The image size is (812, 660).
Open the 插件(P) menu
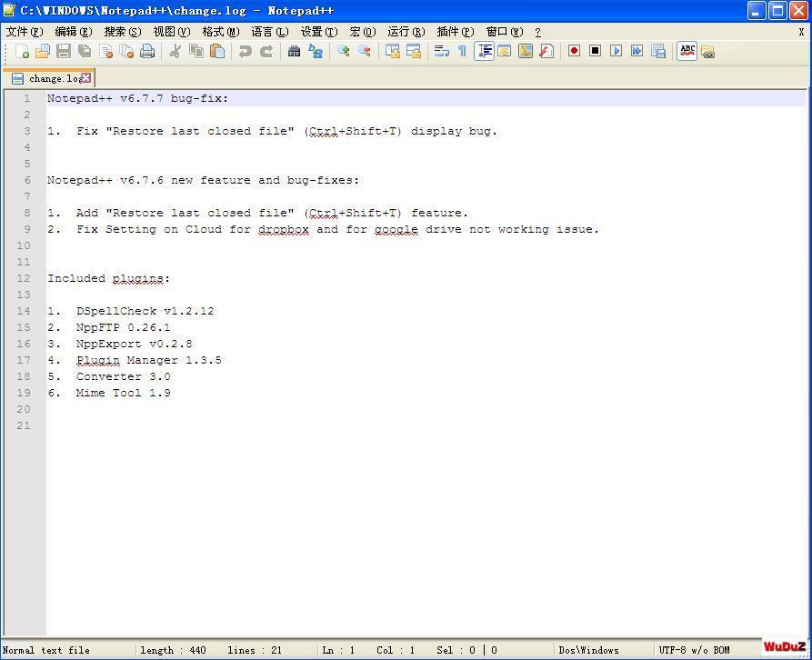(456, 32)
